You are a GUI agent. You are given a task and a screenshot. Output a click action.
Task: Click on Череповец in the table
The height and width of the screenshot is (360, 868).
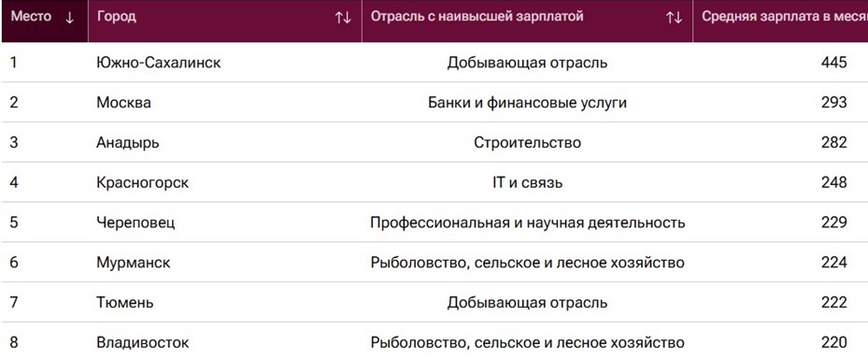135,223
